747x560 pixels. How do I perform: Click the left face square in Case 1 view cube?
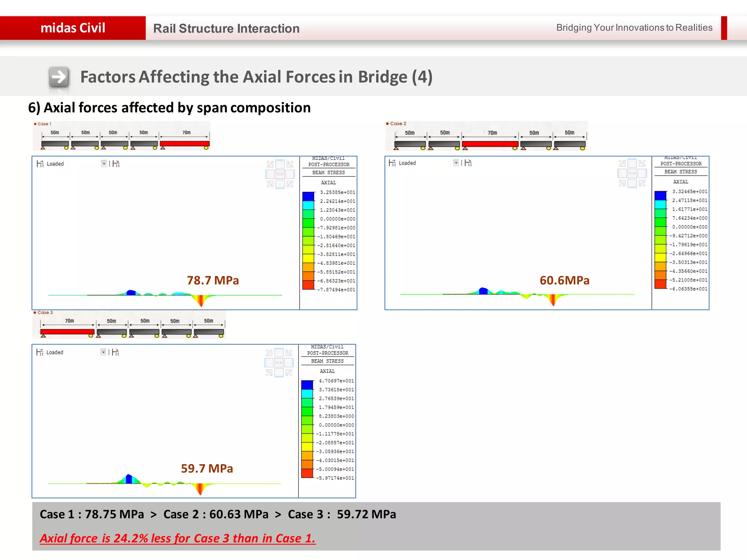[x=270, y=174]
